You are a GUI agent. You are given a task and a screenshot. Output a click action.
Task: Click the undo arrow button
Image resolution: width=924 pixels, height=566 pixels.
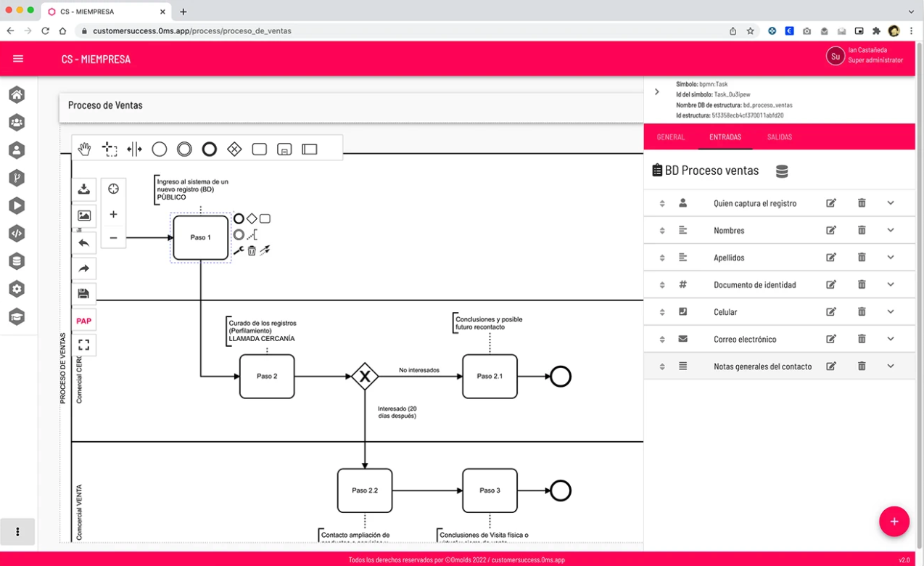tap(84, 242)
